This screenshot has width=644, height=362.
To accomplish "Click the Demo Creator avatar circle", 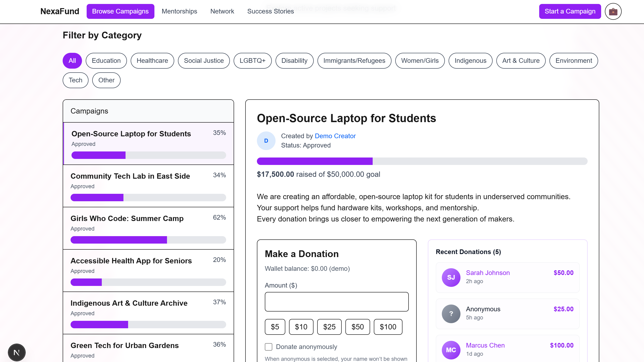I will (x=266, y=141).
